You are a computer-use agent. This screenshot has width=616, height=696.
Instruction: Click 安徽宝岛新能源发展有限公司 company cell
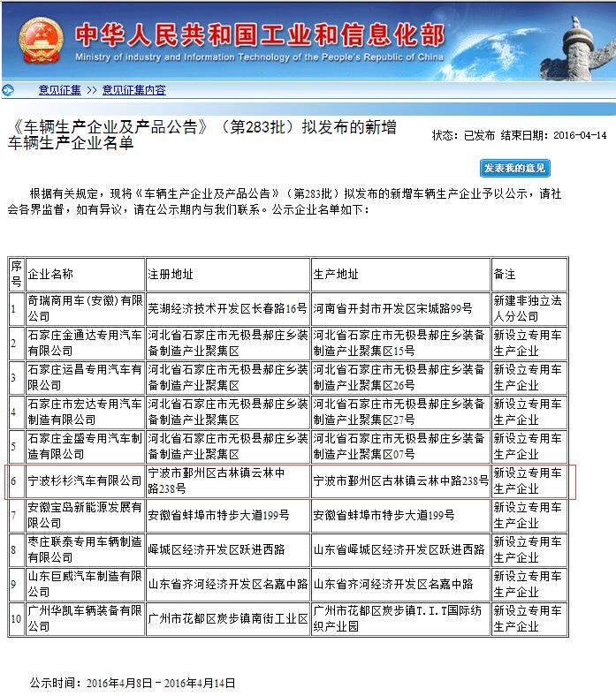(x=85, y=515)
